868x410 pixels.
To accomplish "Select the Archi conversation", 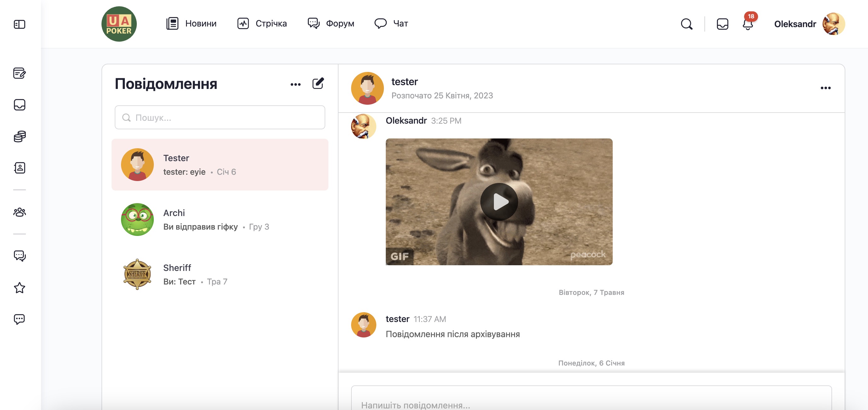I will [220, 220].
